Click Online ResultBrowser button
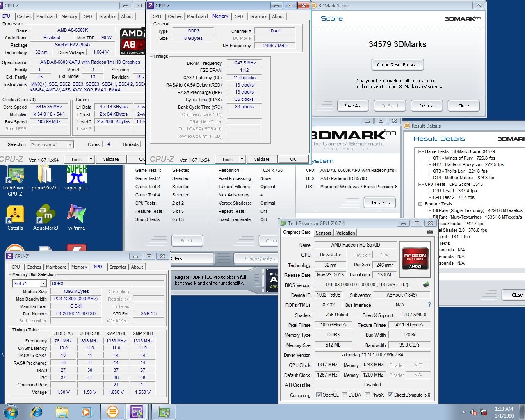 click(398, 65)
